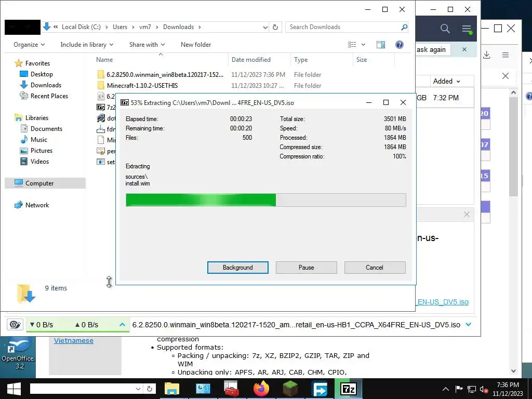Select the 6.2.8250.0.winmain_win8beta folder
Viewport: 532px width, 399px height.
[165, 75]
